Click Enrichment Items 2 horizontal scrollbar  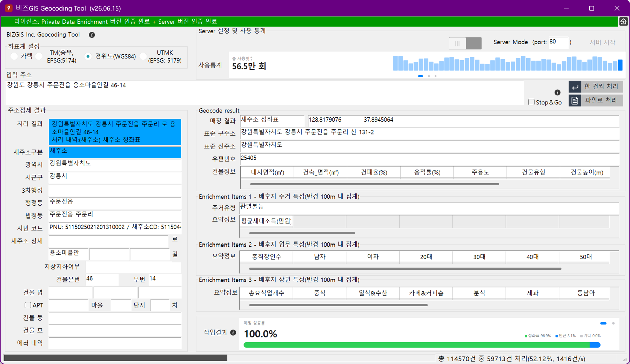point(405,269)
